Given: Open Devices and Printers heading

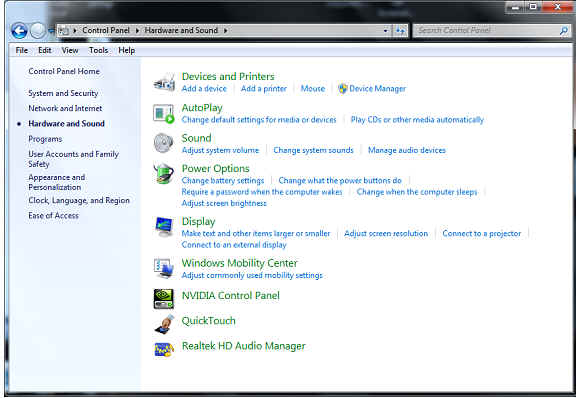Looking at the screenshot, I should click(x=228, y=76).
